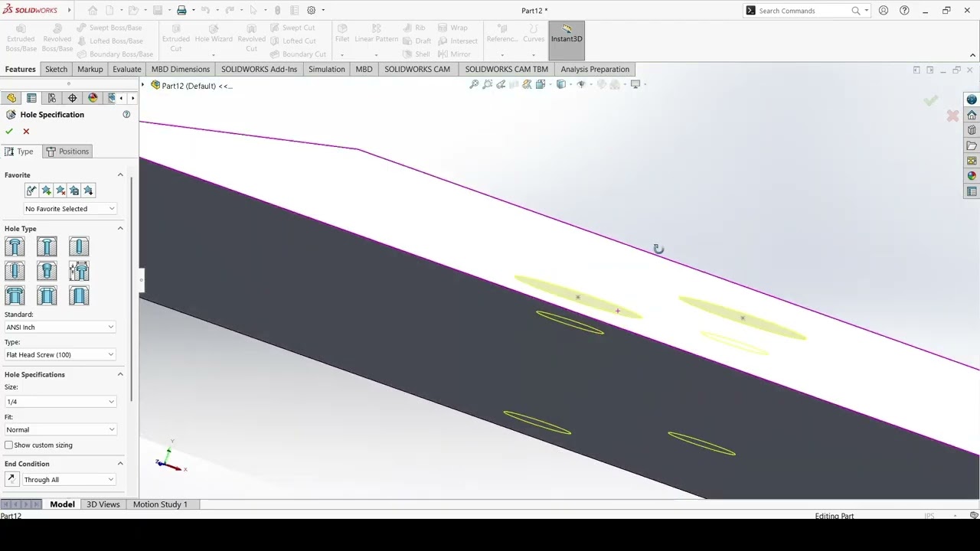Click the Add or Update Favorite icon
The width and height of the screenshot is (980, 551).
click(46, 191)
